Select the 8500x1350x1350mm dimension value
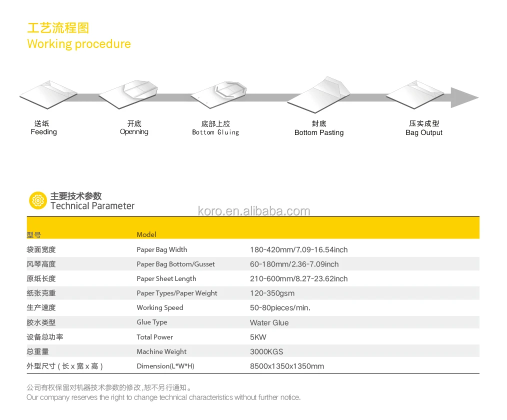Viewport: 507px width, 420px height. [287, 366]
